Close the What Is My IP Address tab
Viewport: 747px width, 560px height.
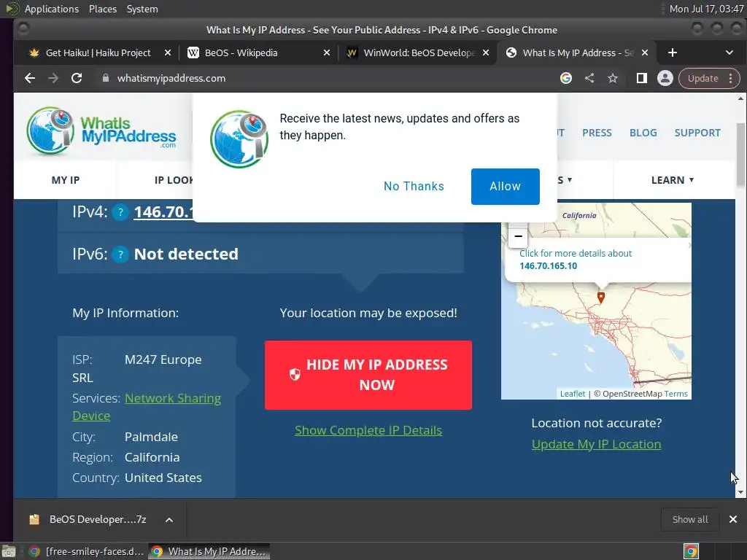[x=645, y=52]
